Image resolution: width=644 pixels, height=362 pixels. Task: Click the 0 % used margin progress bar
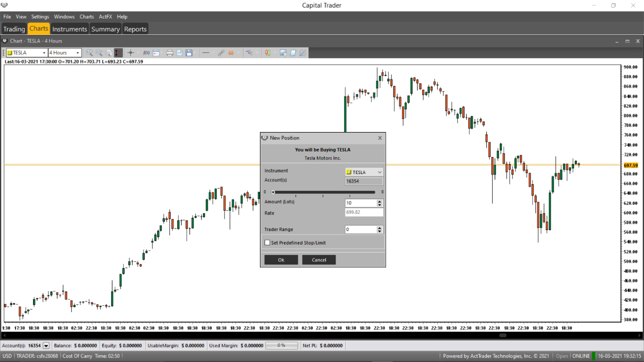tap(281, 346)
